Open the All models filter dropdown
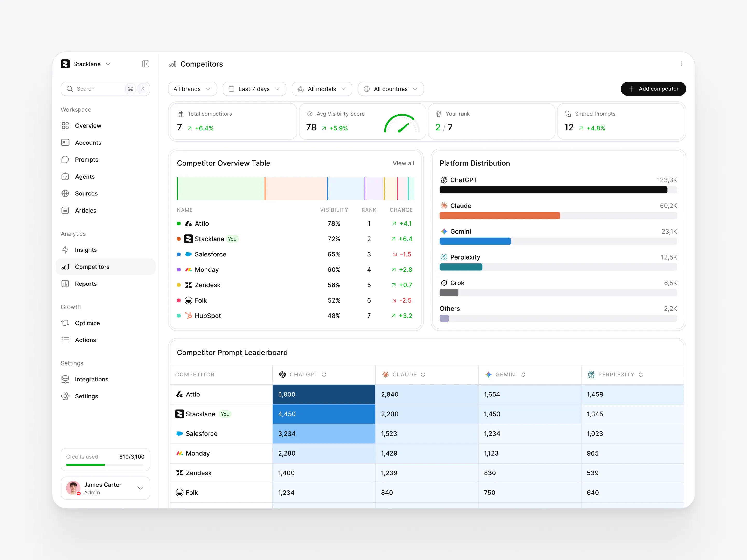This screenshot has height=560, width=747. coord(322,89)
